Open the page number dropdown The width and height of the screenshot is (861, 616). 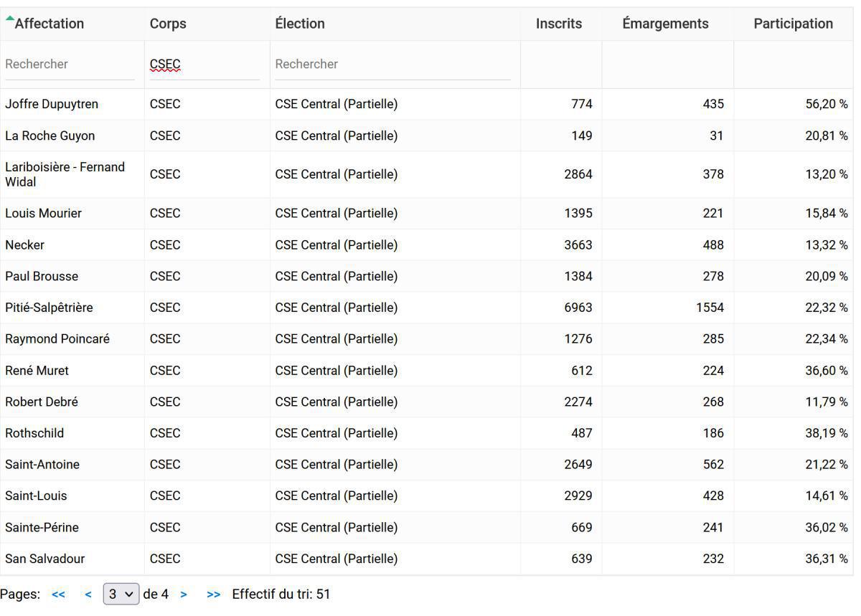tap(121, 594)
